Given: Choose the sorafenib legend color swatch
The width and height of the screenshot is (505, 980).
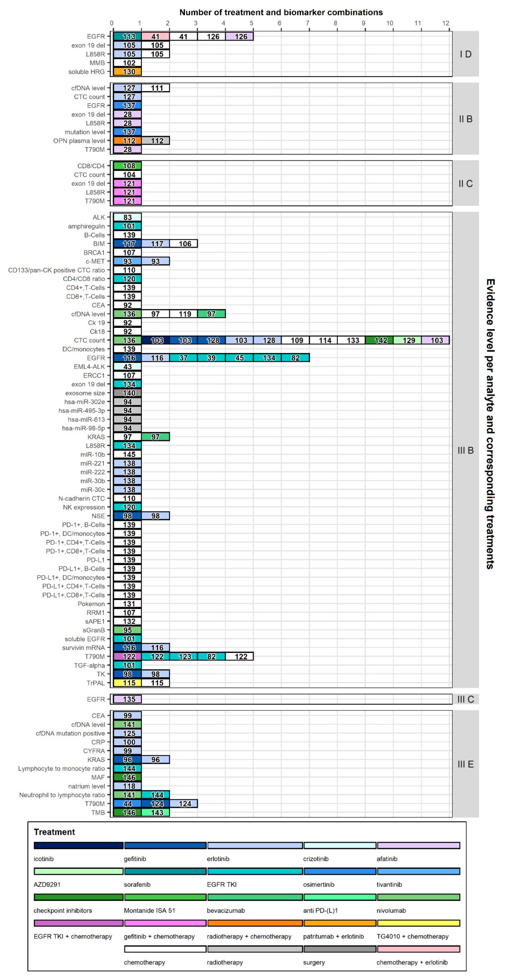Looking at the screenshot, I should coord(165,871).
